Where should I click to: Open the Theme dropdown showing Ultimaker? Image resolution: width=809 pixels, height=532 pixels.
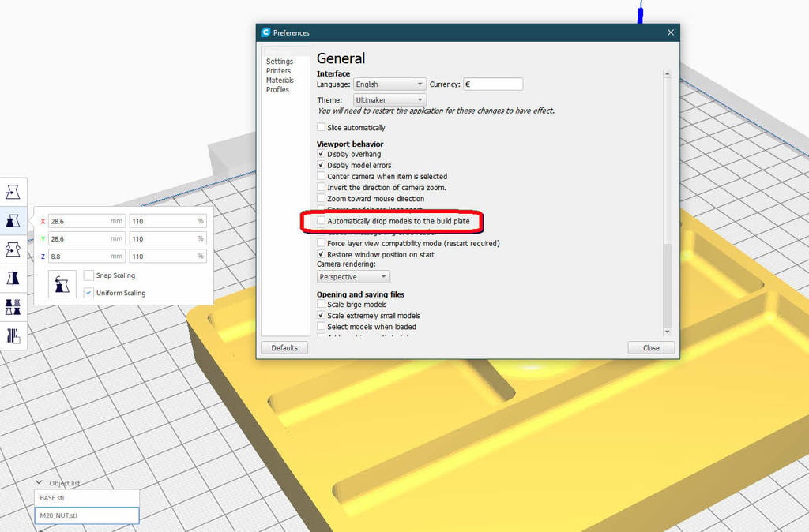point(389,100)
